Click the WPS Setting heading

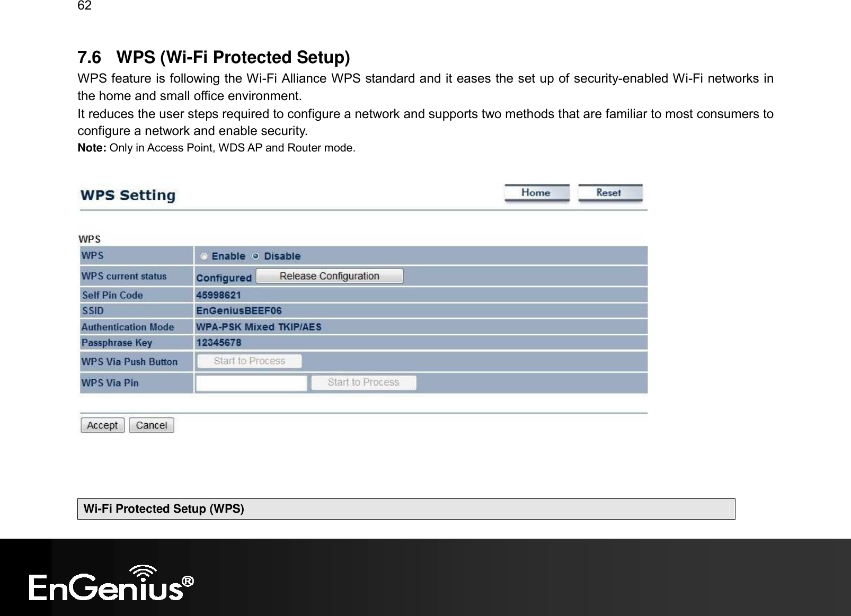[128, 195]
